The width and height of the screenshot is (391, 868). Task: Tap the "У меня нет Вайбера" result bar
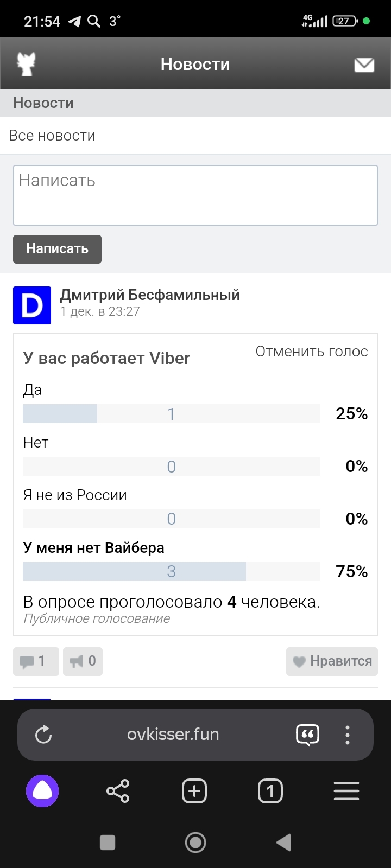pyautogui.click(x=171, y=571)
